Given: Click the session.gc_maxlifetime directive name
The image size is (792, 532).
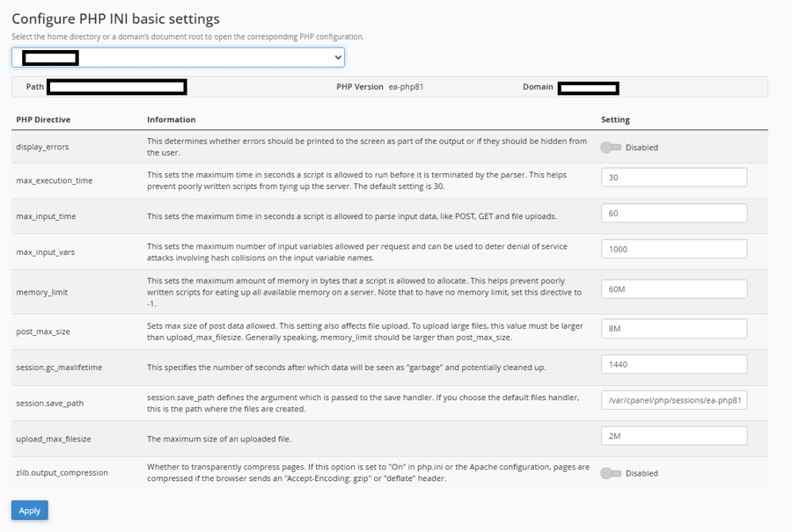Looking at the screenshot, I should coord(59,368).
